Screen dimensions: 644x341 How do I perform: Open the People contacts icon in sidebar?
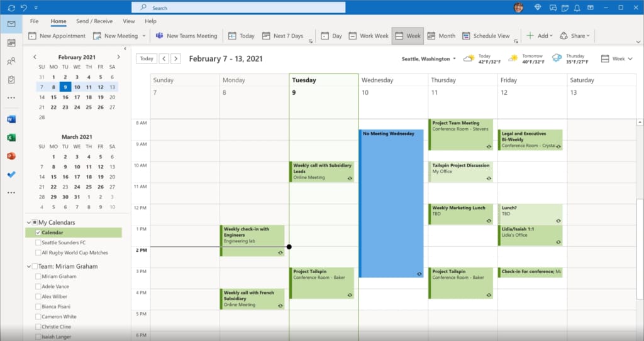click(11, 62)
